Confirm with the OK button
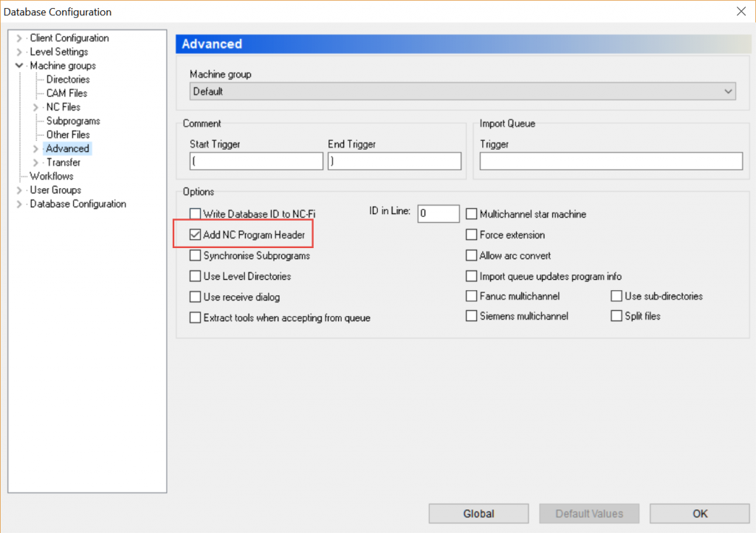 pos(700,514)
